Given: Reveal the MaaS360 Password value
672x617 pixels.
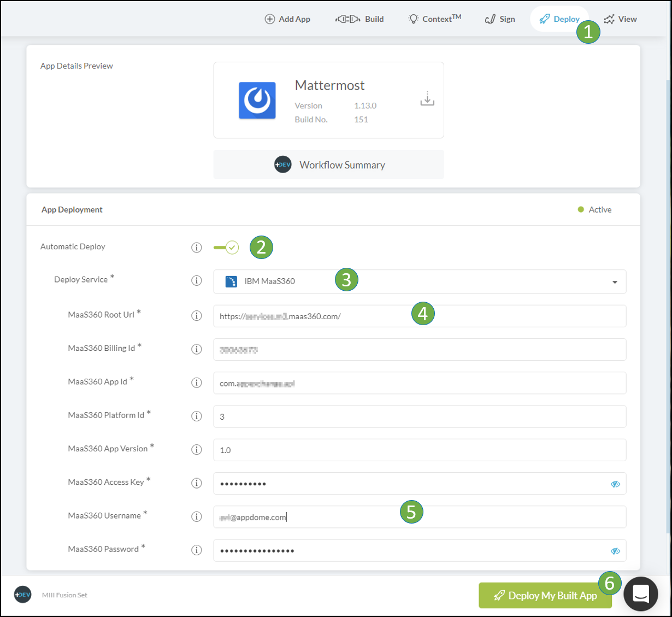Looking at the screenshot, I should [615, 551].
